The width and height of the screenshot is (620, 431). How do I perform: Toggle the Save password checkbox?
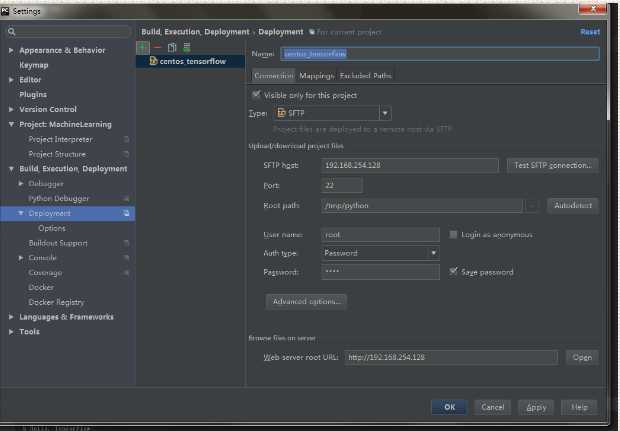pos(453,271)
